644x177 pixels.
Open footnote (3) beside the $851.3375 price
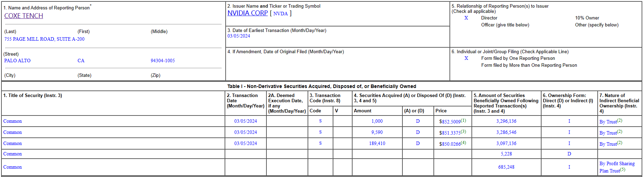463,131
